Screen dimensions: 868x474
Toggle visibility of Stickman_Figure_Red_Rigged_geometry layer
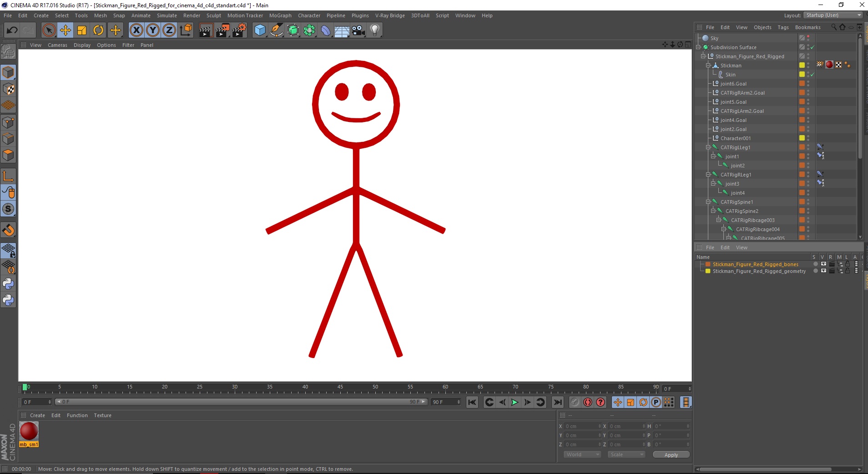[823, 271]
